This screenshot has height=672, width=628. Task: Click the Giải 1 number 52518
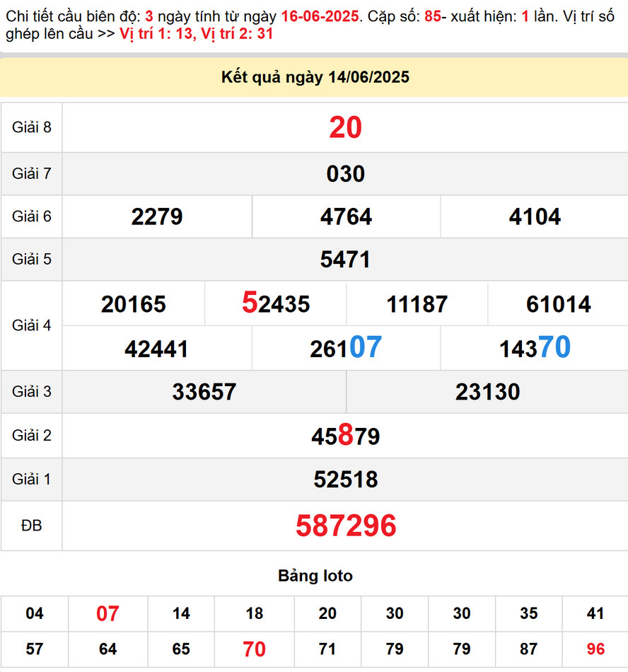click(345, 480)
